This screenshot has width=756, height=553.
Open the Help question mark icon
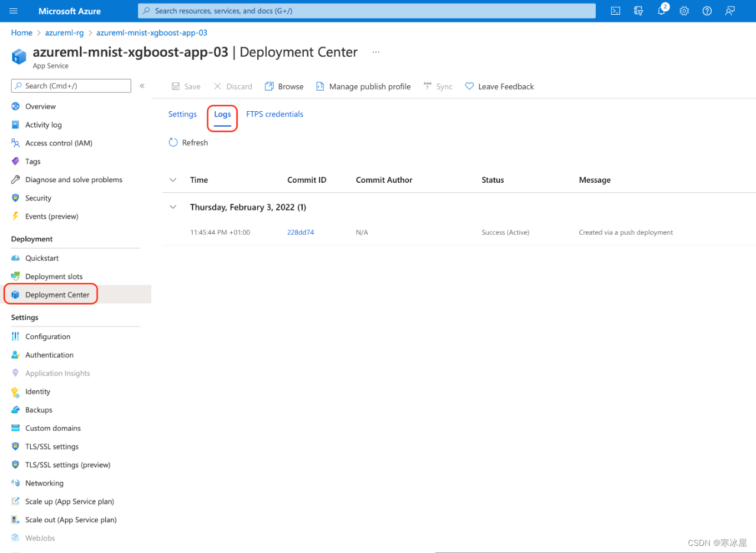pos(707,11)
